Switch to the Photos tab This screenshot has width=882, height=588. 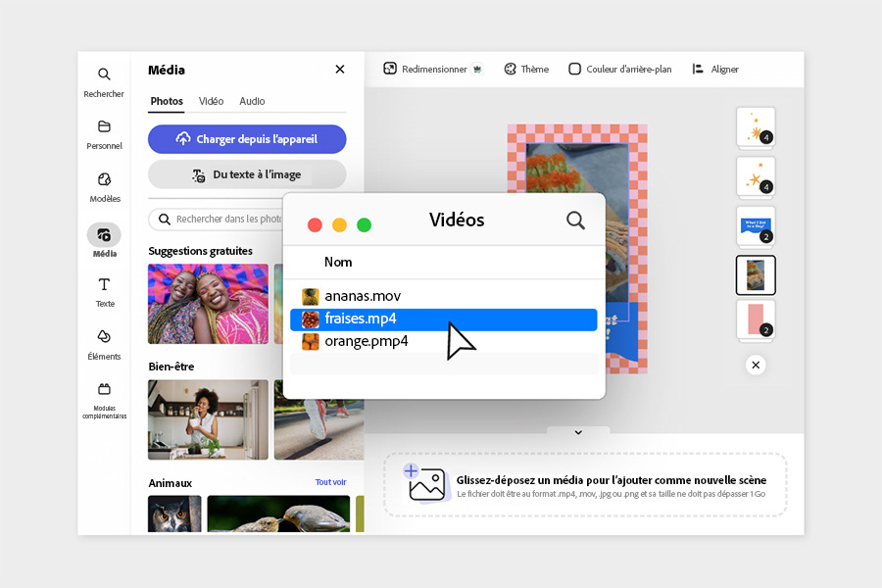click(167, 101)
